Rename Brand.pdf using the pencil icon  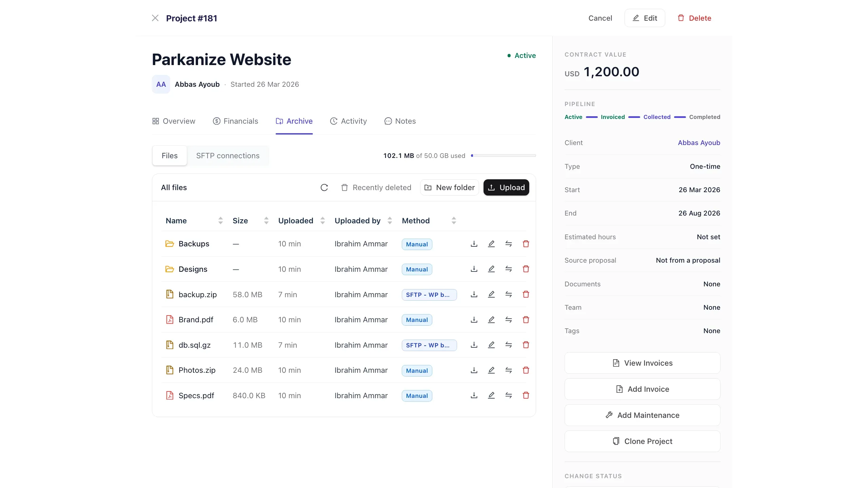(491, 320)
